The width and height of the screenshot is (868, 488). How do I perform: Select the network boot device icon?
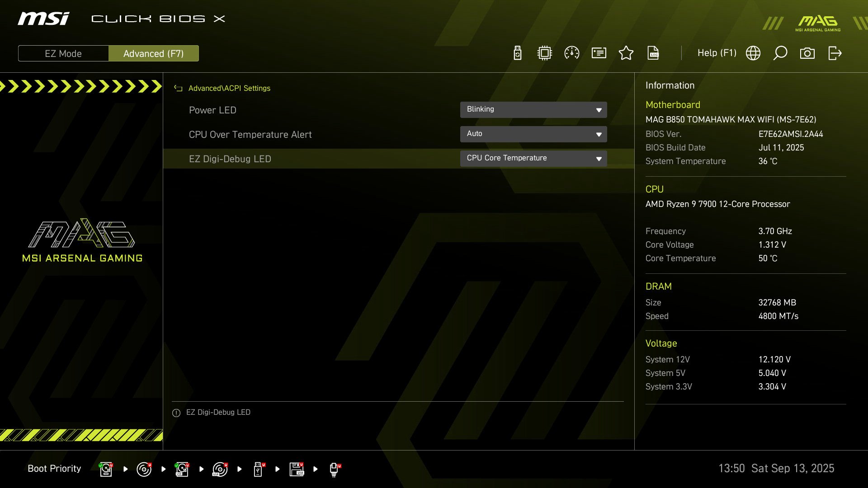pos(335,469)
